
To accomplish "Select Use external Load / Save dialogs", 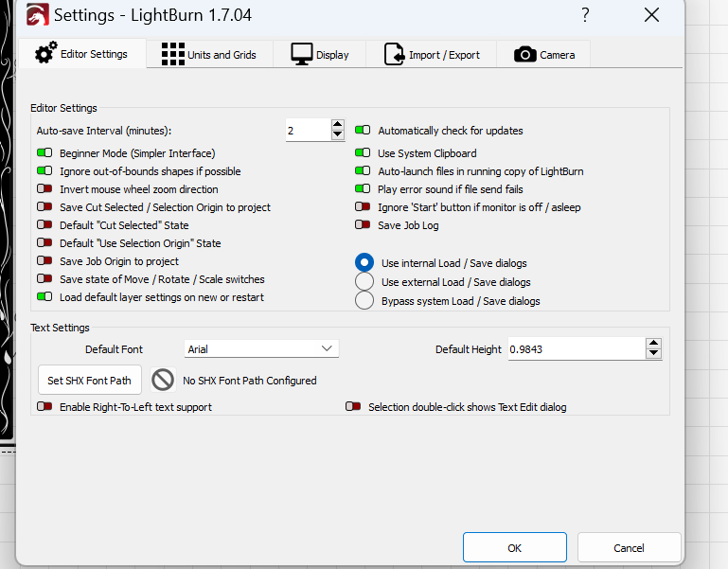I will 364,281.
